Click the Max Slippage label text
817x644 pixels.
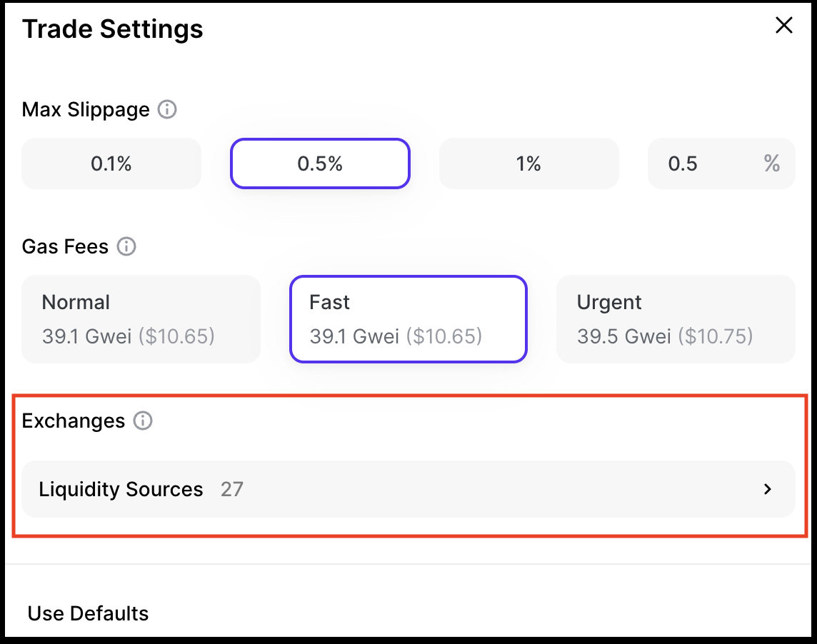(x=86, y=110)
